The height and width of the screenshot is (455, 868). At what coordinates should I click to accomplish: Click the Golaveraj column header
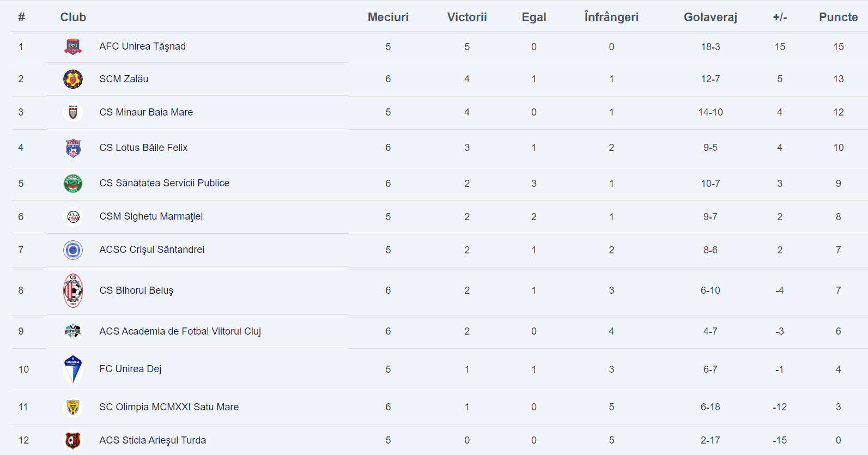pyautogui.click(x=710, y=17)
